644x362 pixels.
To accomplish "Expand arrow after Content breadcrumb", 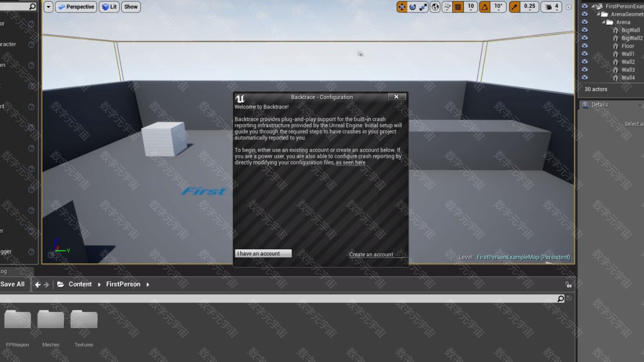I will [100, 285].
